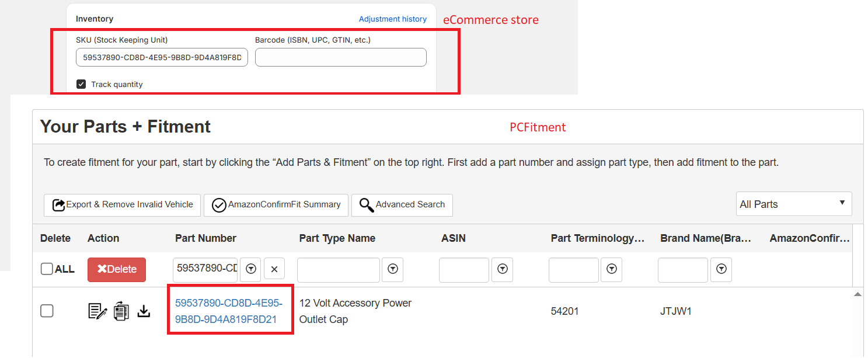Open the Adjustment history link
Viewport: 868px width, 358px height.
pyautogui.click(x=392, y=19)
